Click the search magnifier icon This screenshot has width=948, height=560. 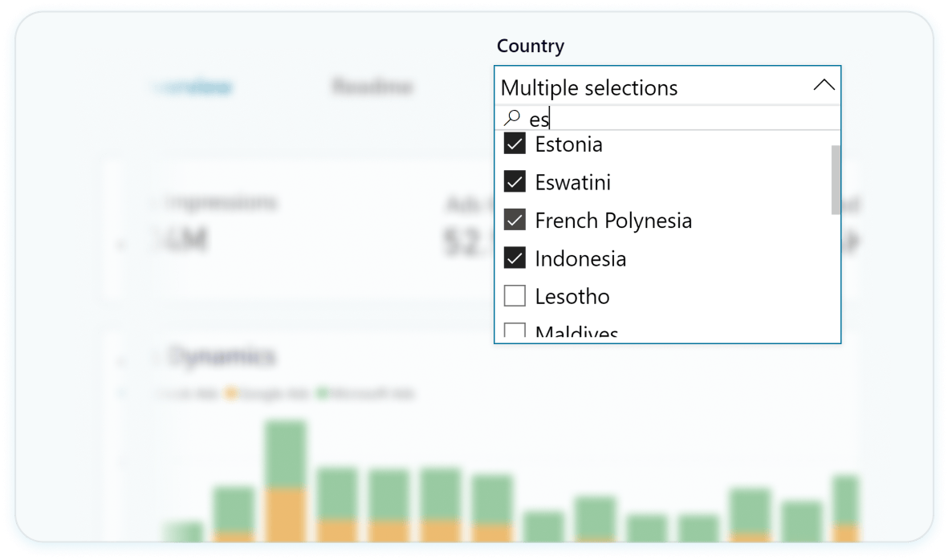coord(511,118)
